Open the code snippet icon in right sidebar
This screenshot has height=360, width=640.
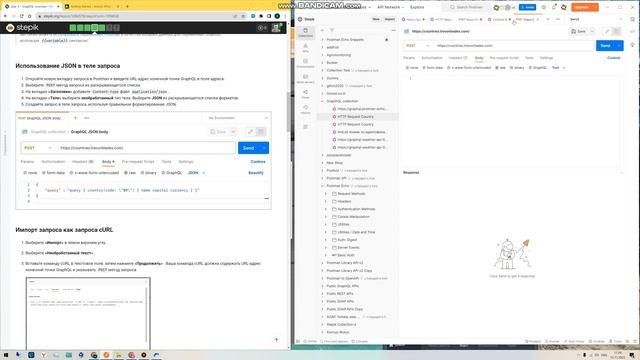point(632,31)
